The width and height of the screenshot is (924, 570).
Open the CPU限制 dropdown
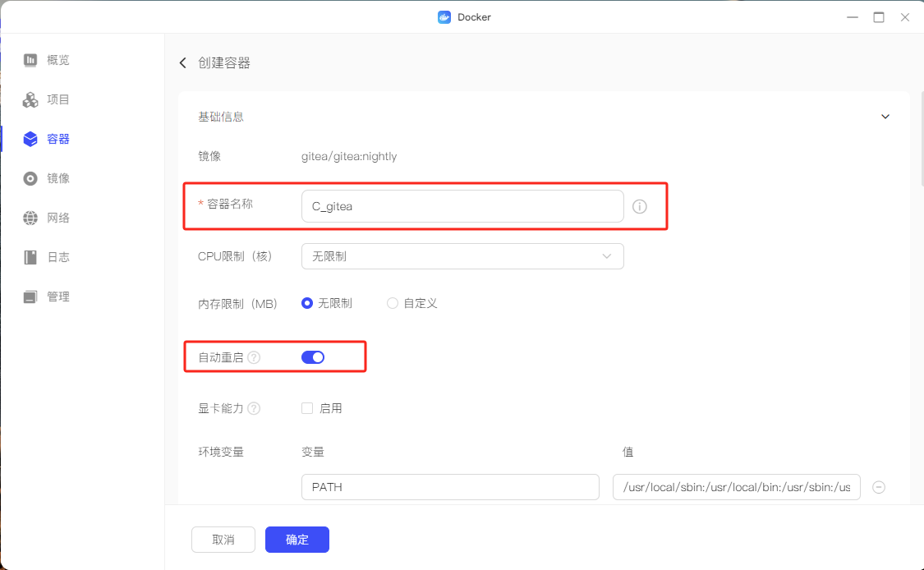tap(462, 256)
